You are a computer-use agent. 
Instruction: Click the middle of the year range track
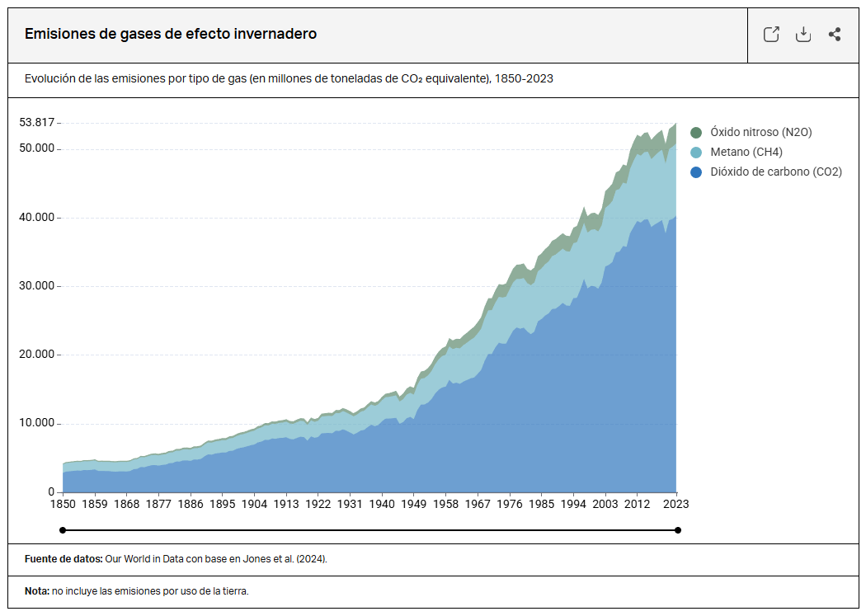pyautogui.click(x=369, y=530)
